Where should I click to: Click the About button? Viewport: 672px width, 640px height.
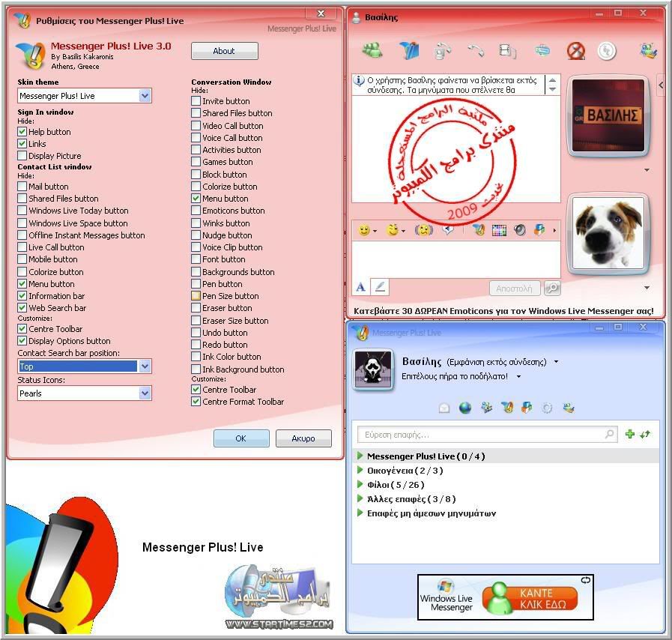(224, 50)
